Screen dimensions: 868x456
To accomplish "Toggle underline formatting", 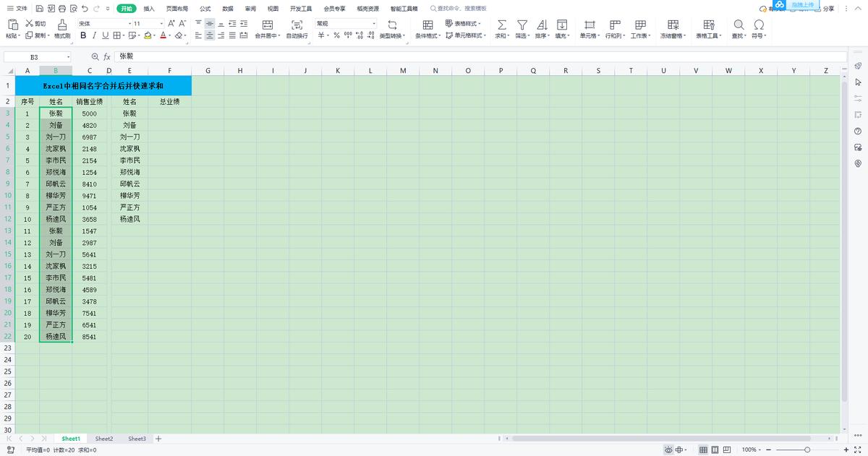I will click(x=105, y=35).
